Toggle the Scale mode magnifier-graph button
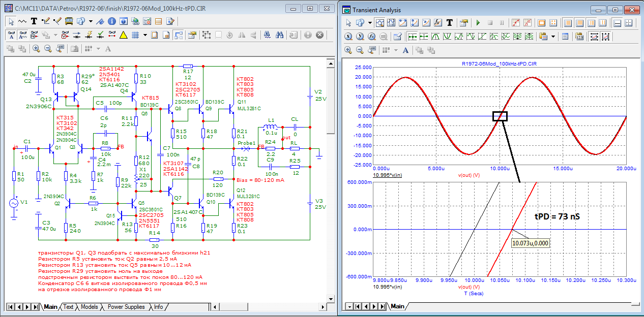644x317 pixels. [379, 23]
